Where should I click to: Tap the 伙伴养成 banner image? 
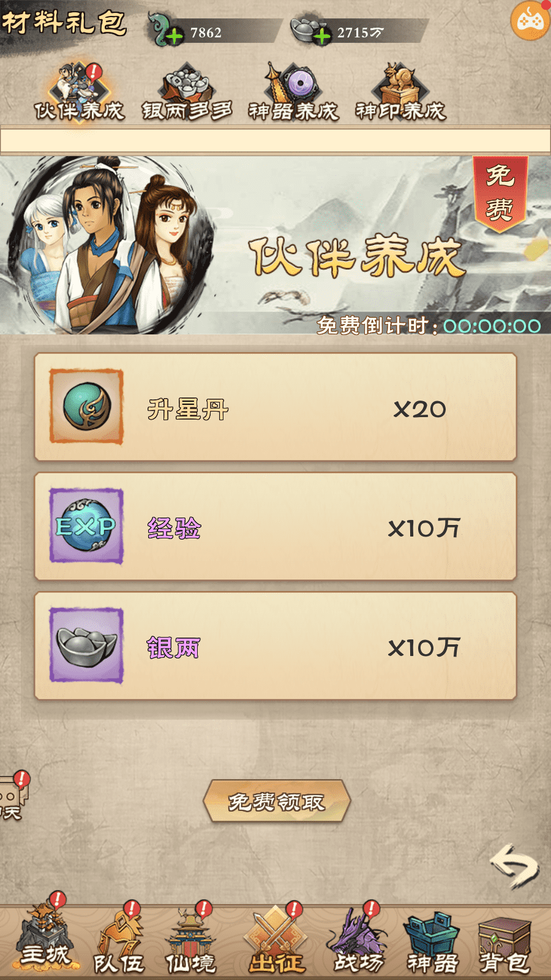tap(275, 245)
